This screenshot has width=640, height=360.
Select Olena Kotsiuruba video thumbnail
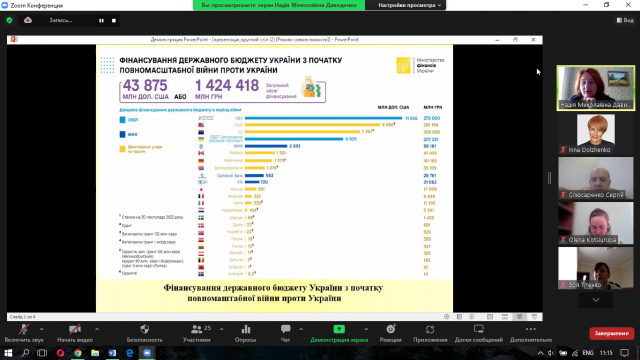click(x=596, y=223)
